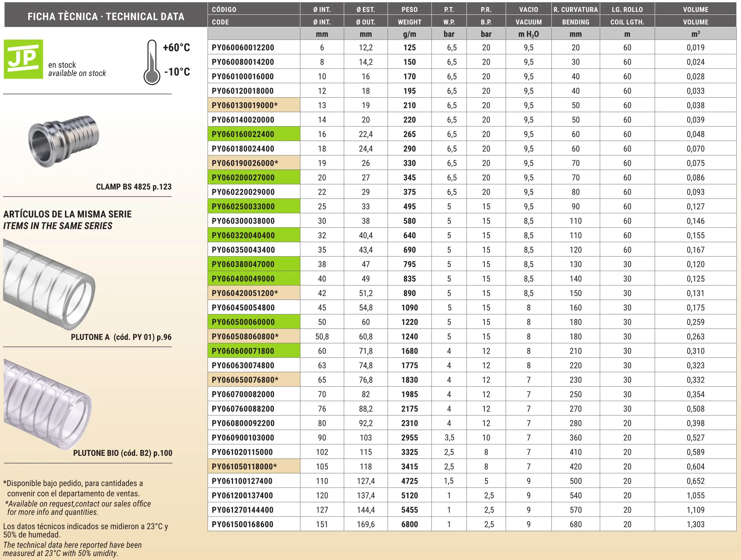This screenshot has height=560, width=741.
Task: Open the Plutone BIO hose image
Action: point(47,404)
